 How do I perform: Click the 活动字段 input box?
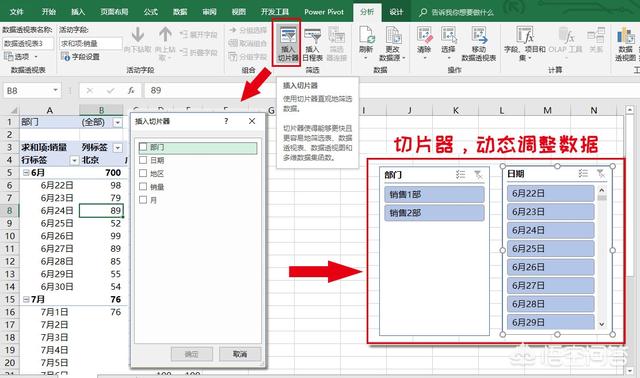(91, 43)
